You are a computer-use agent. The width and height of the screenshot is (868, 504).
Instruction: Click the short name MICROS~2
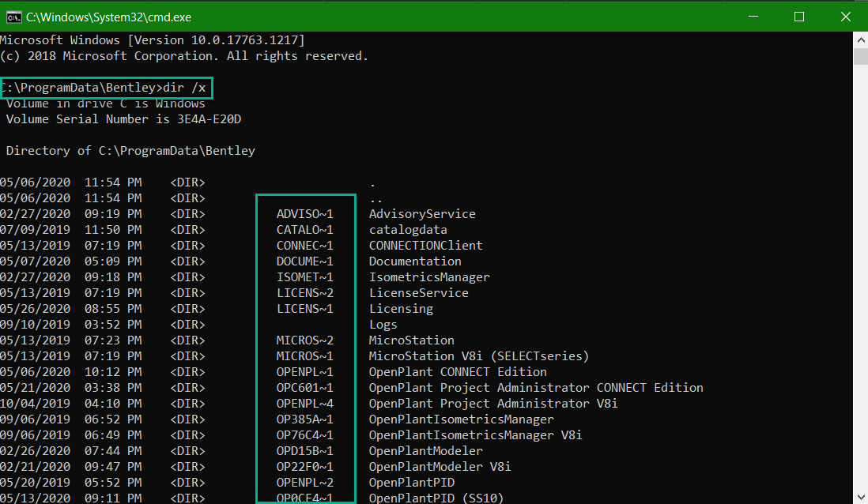[x=305, y=340]
